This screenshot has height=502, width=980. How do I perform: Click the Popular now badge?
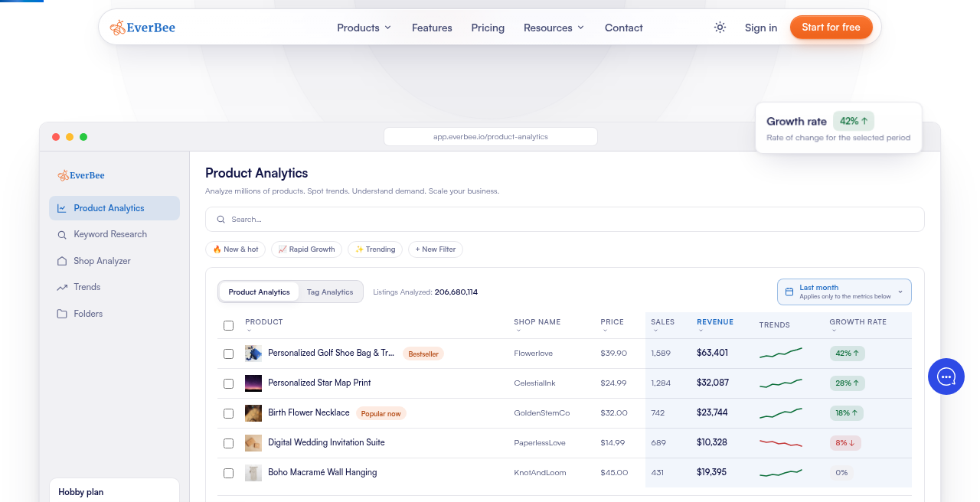[x=381, y=414]
